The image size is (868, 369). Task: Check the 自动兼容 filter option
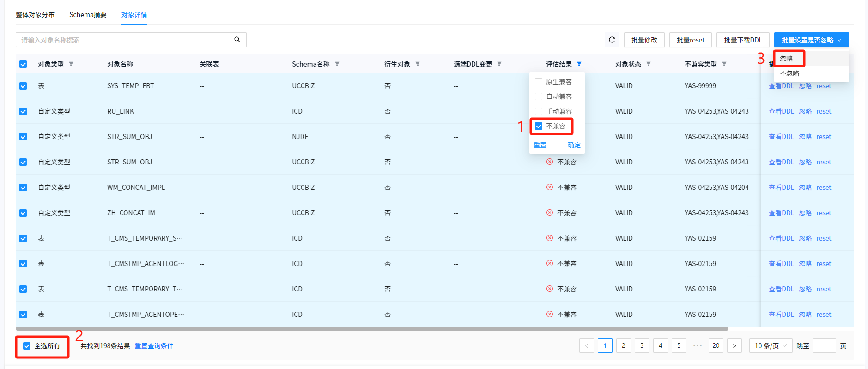[539, 97]
